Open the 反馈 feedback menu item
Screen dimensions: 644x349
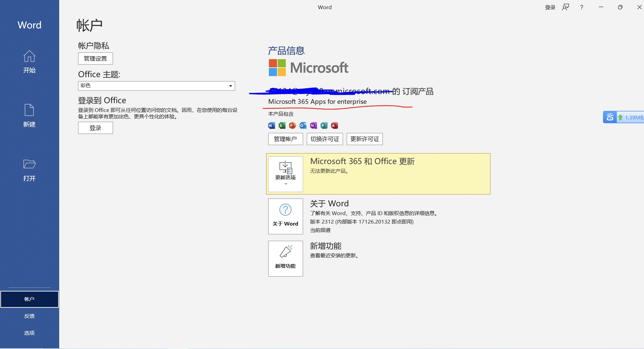(29, 316)
